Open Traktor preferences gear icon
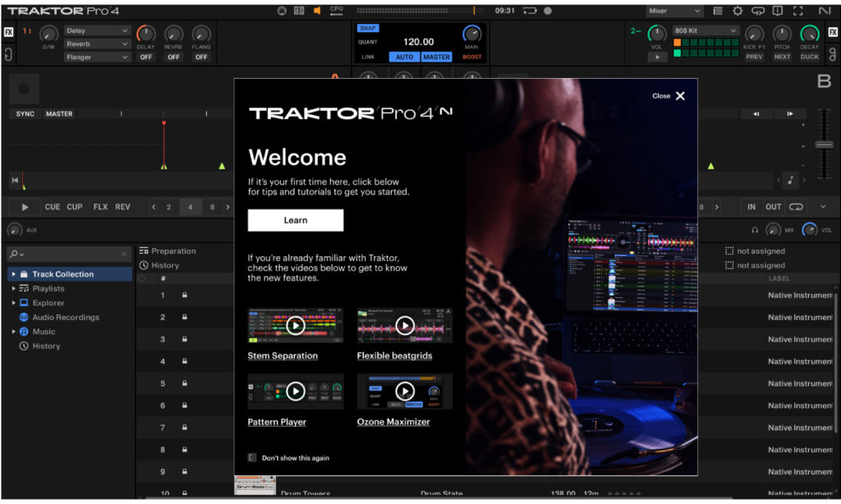Image resolution: width=841 pixels, height=504 pixels. [737, 11]
